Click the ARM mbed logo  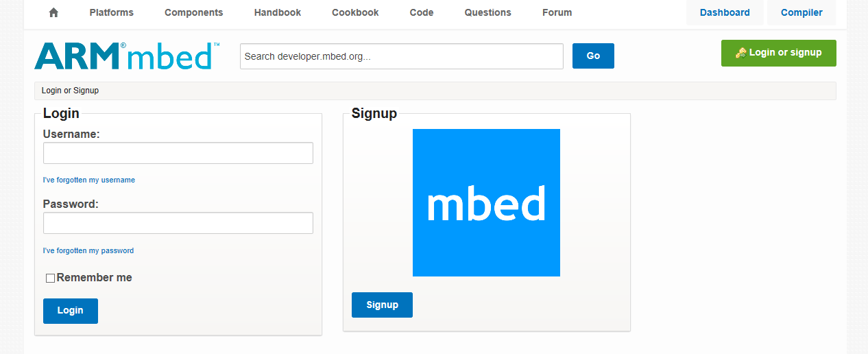pyautogui.click(x=127, y=56)
